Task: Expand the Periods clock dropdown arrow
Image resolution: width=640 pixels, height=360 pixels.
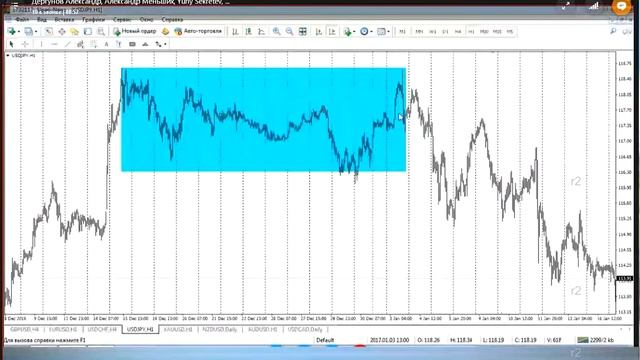Action: [371, 31]
